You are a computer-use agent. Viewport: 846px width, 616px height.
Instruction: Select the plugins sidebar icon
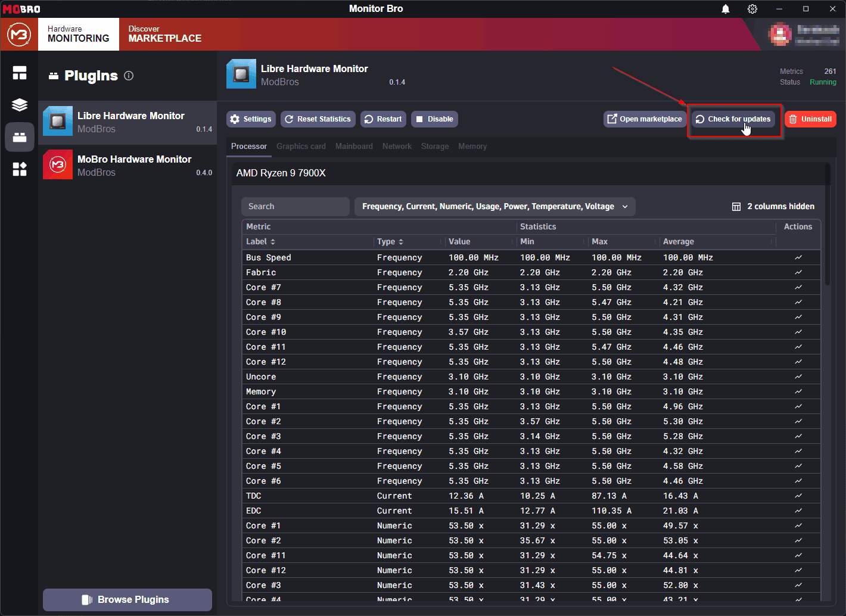(x=20, y=137)
